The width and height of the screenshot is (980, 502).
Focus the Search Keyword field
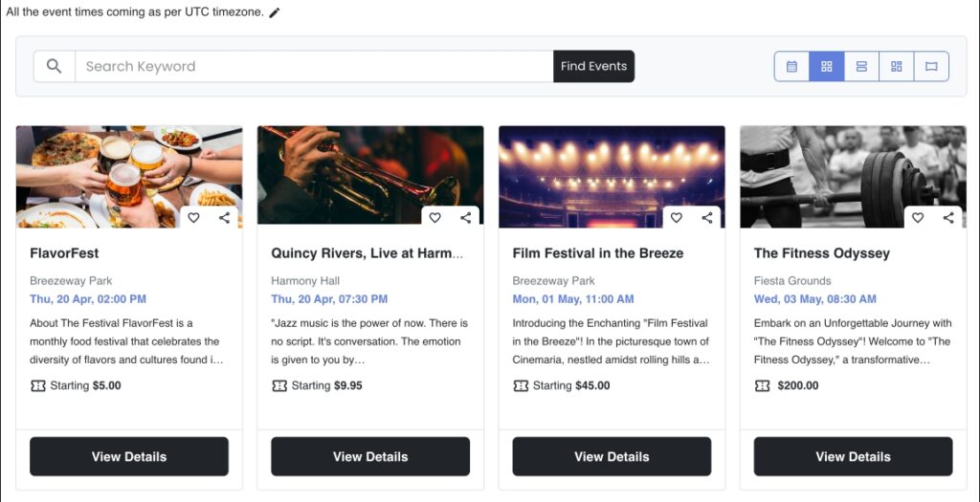314,66
